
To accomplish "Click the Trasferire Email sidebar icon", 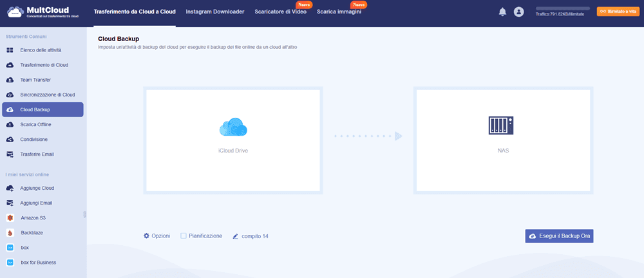I will point(10,154).
